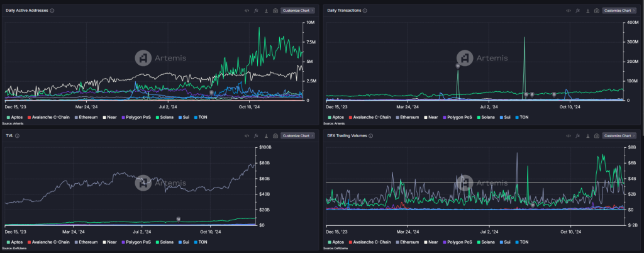The image size is (644, 253).
Task: Click the fx formula icon on Daily Transactions
Action: pos(578,11)
